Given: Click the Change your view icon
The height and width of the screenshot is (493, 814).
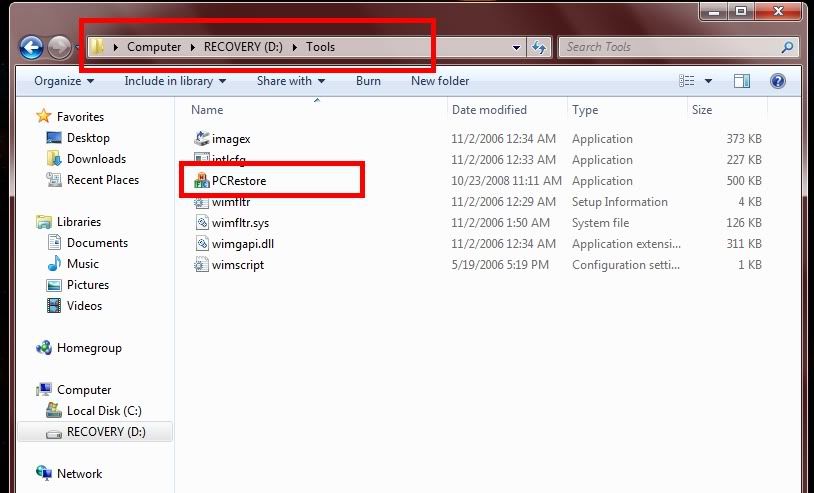Looking at the screenshot, I should point(687,81).
